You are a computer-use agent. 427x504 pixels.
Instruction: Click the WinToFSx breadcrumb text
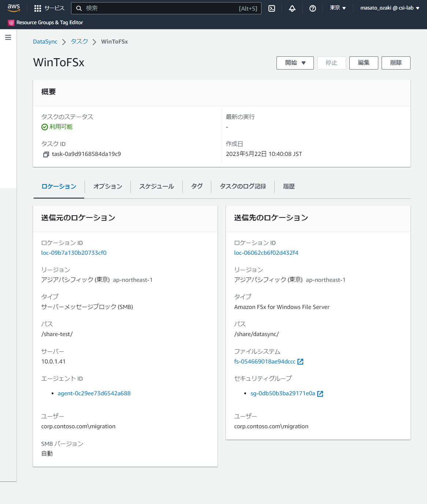(x=114, y=42)
